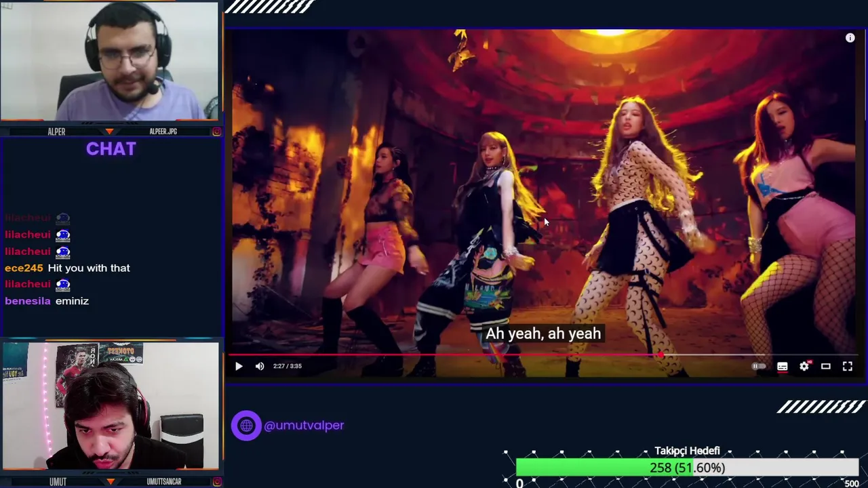This screenshot has width=868, height=488.
Task: Click the "Ah yeah, ah yeah" subtitle text
Action: pyautogui.click(x=543, y=333)
